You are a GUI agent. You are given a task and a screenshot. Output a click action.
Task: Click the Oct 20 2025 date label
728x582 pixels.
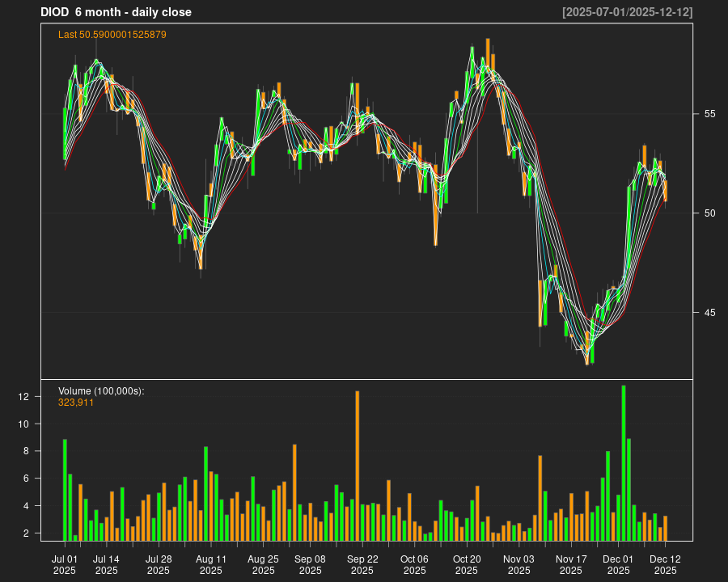click(467, 564)
